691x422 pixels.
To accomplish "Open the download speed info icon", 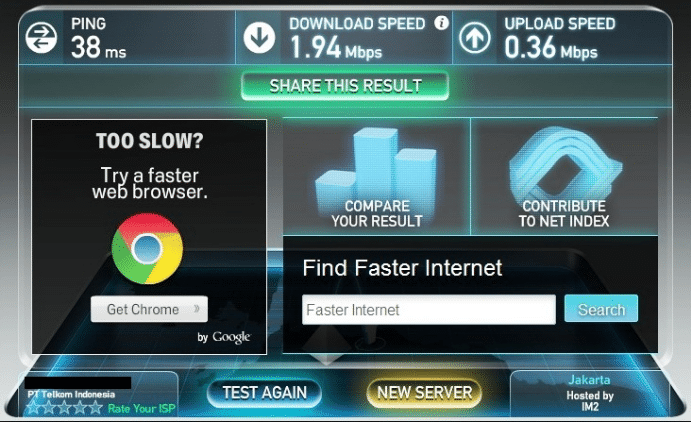I will [x=441, y=22].
